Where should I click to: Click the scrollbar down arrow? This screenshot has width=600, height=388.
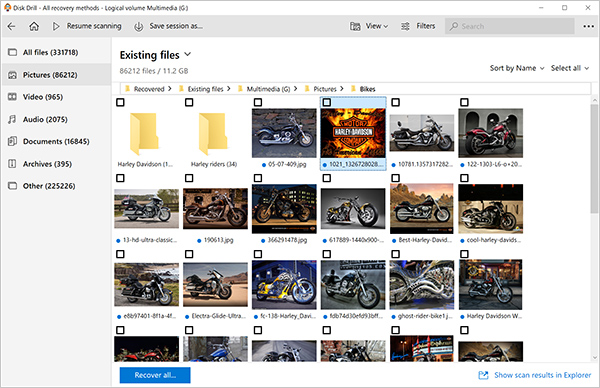tap(594, 358)
